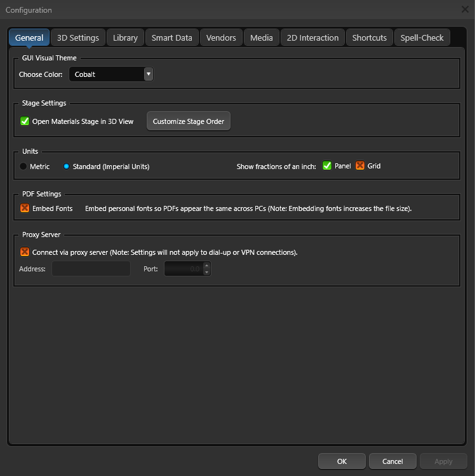Viewport: 475px width, 476px height.
Task: Select the Metric units radio button
Action: [23, 167]
